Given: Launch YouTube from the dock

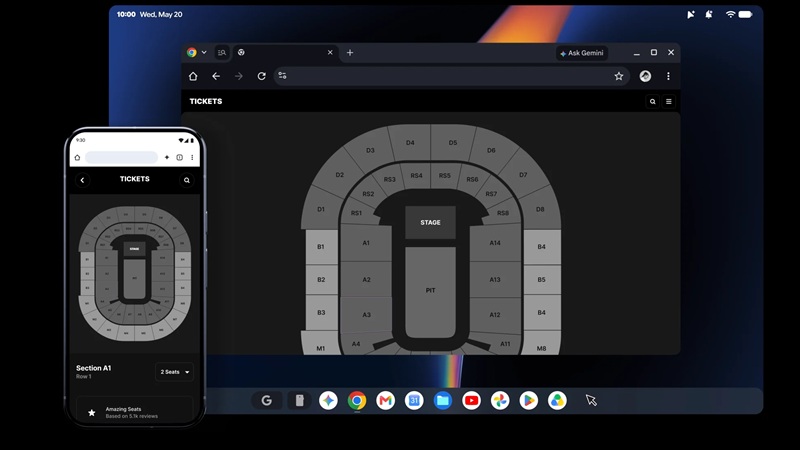Looking at the screenshot, I should coord(471,401).
